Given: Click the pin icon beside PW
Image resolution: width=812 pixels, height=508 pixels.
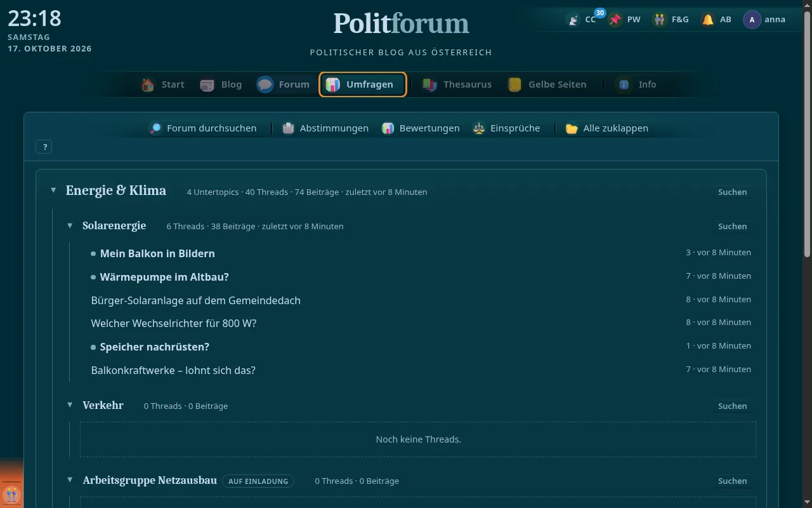Looking at the screenshot, I should 615,20.
